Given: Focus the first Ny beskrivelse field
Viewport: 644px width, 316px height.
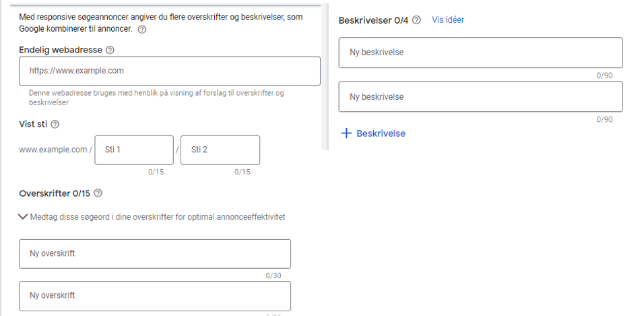Looking at the screenshot, I should 480,53.
